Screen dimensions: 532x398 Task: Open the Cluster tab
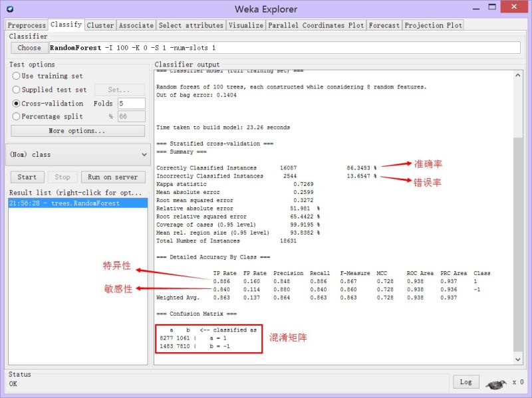(x=100, y=25)
